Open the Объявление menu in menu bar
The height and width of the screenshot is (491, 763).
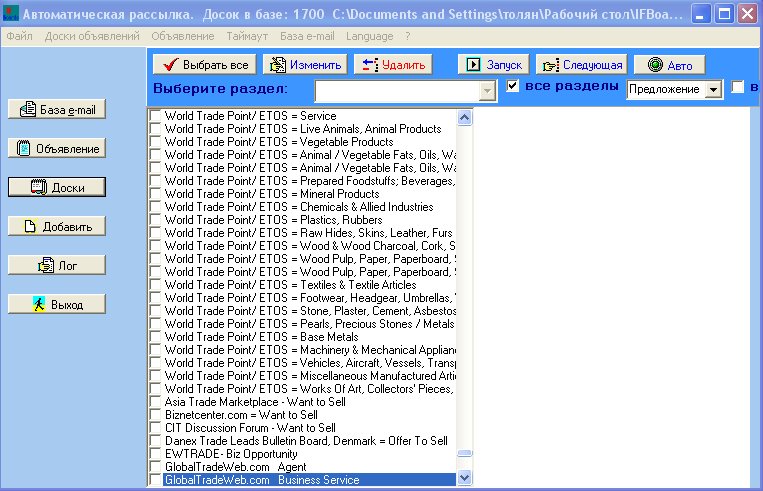(x=182, y=36)
